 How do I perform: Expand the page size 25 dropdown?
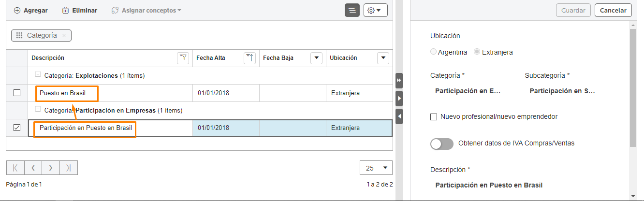coord(376,168)
